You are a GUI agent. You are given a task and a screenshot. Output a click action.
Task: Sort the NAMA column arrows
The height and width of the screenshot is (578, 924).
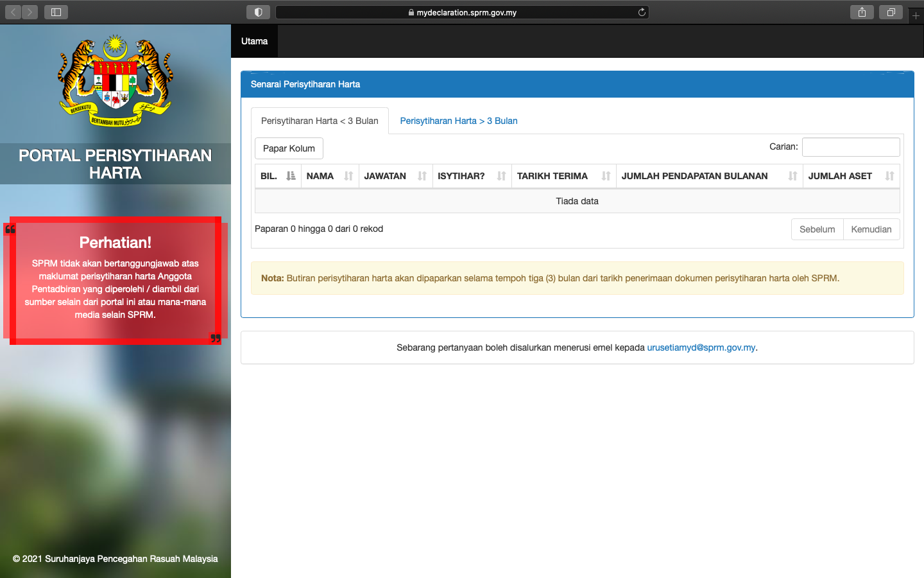pos(348,176)
